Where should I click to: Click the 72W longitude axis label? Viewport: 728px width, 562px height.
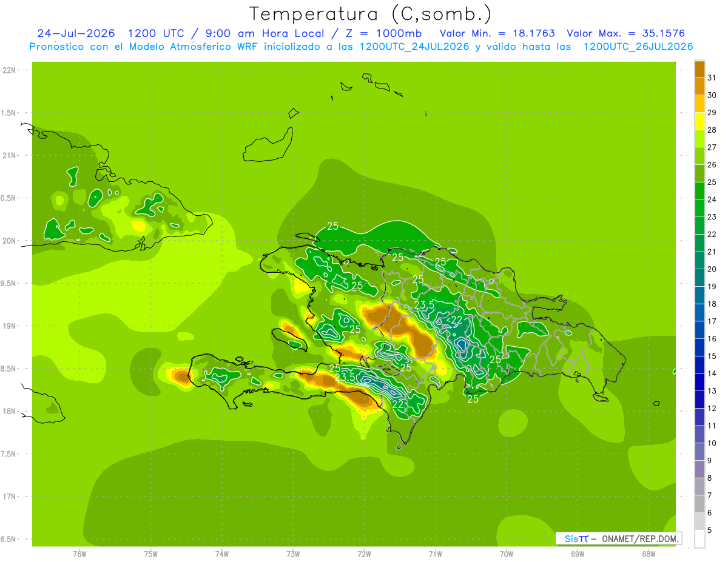click(364, 554)
